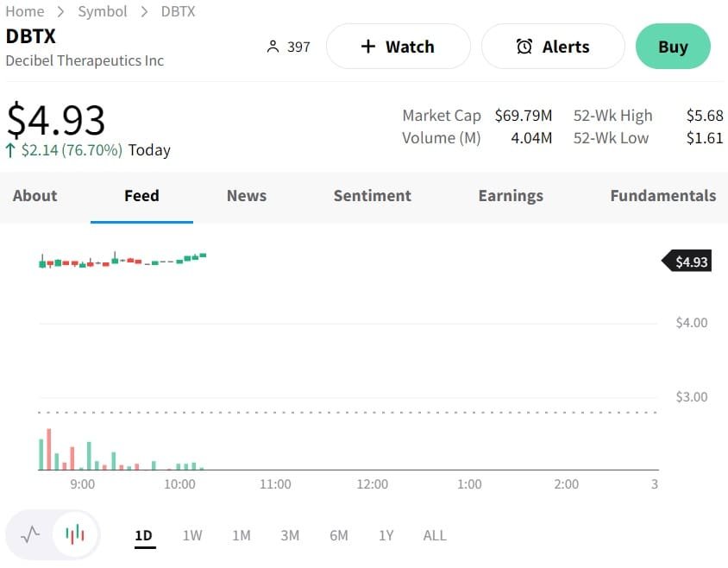Click the tallest red volume bar
The image size is (728, 568).
tap(49, 450)
